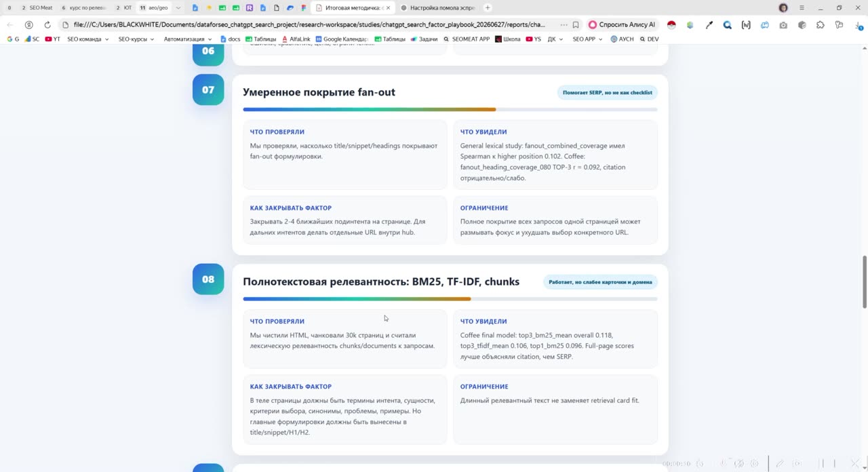Go back with the browser back arrow
The image size is (868, 472).
(x=9, y=24)
